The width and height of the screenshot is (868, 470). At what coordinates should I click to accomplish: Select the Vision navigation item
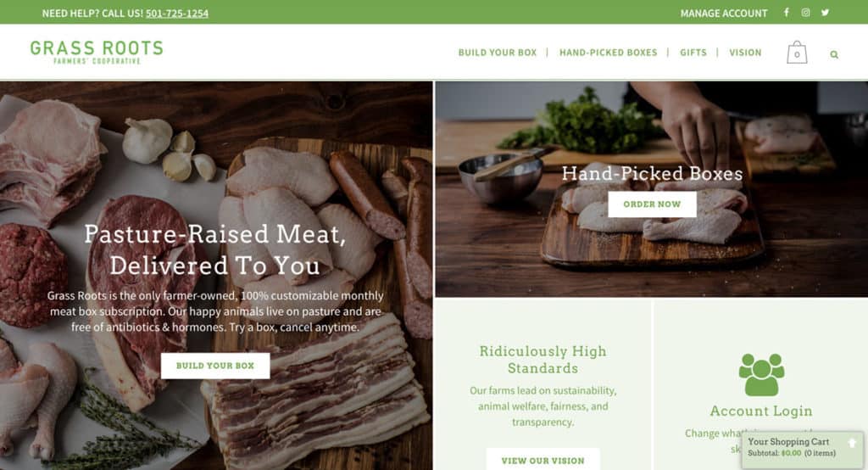(x=745, y=53)
